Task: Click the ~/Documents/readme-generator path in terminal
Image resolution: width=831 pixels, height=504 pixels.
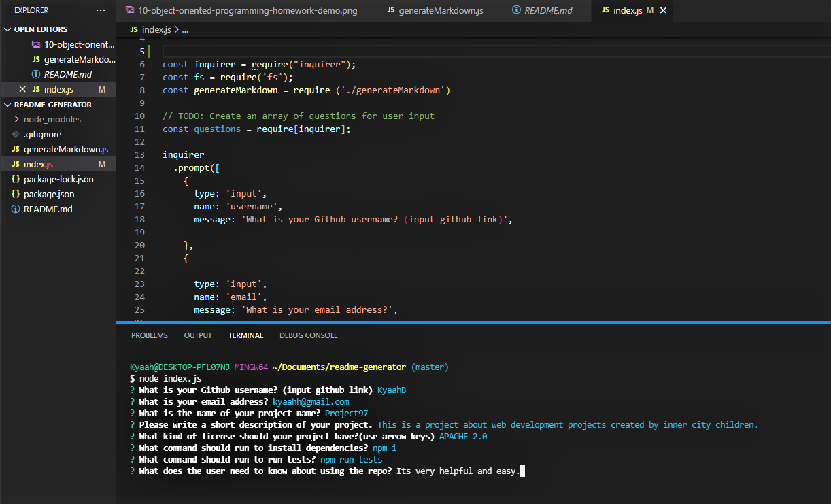Action: pyautogui.click(x=339, y=367)
